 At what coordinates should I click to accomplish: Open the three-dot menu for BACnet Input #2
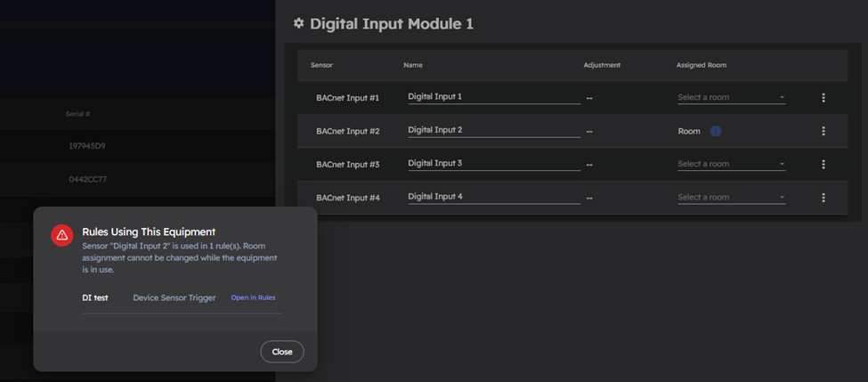click(x=823, y=131)
